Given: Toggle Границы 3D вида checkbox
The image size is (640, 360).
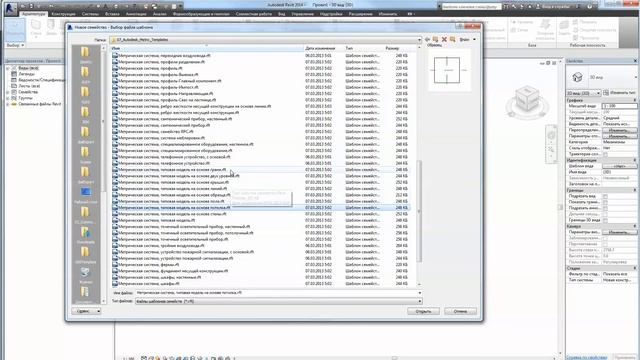Looking at the screenshot, I should (605, 220).
